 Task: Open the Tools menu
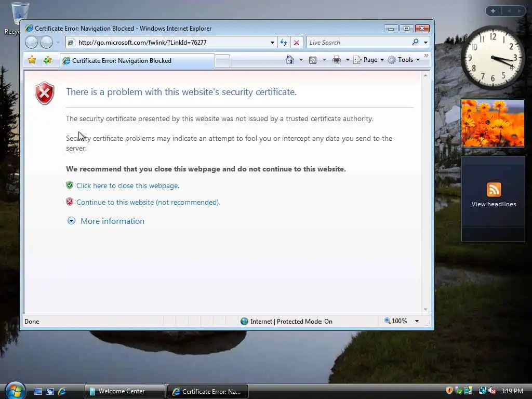[x=404, y=60]
